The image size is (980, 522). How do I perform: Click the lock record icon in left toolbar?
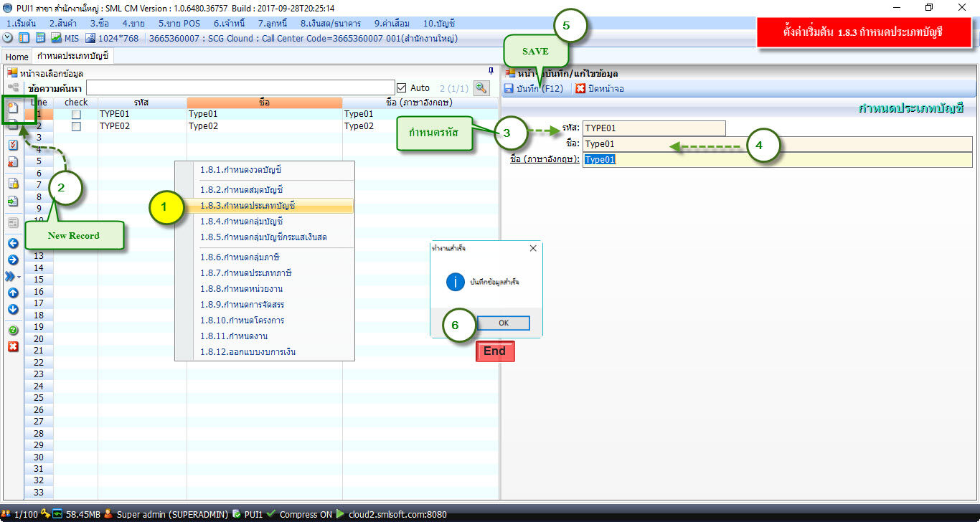[x=13, y=184]
